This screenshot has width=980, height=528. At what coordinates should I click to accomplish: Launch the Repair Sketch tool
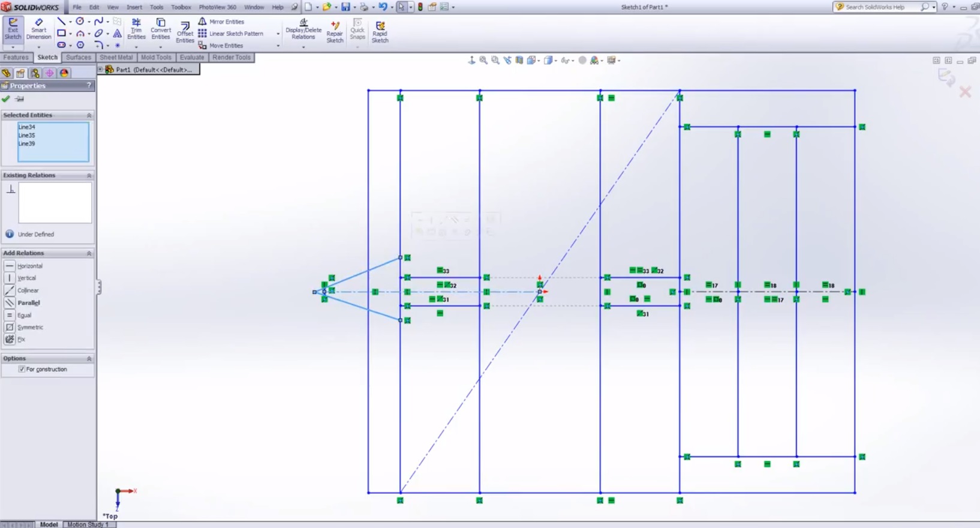(x=335, y=31)
